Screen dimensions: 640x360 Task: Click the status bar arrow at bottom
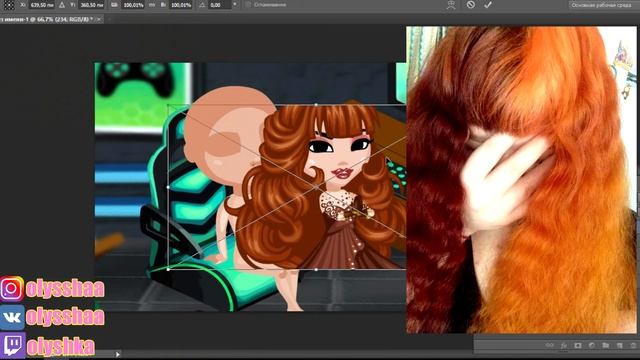tap(118, 354)
